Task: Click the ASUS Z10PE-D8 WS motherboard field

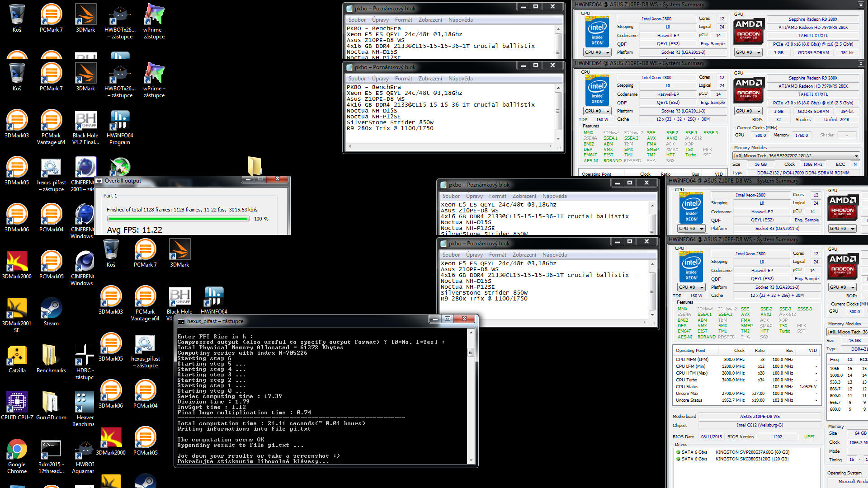Action: click(759, 417)
